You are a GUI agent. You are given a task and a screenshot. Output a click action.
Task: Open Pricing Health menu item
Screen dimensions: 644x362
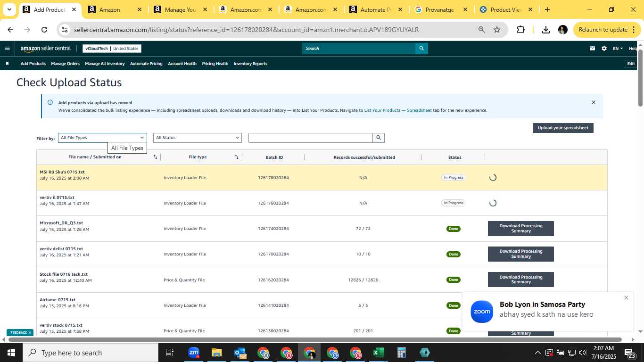215,64
